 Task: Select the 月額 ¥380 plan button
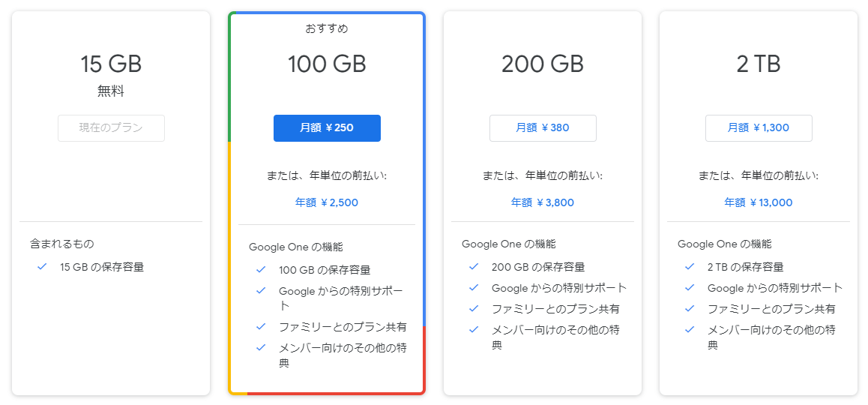pos(543,128)
